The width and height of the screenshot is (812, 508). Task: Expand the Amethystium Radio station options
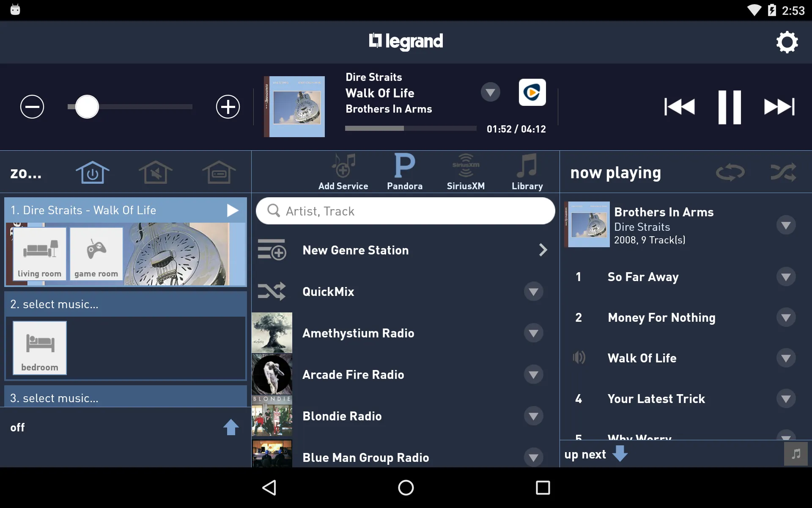(x=533, y=332)
